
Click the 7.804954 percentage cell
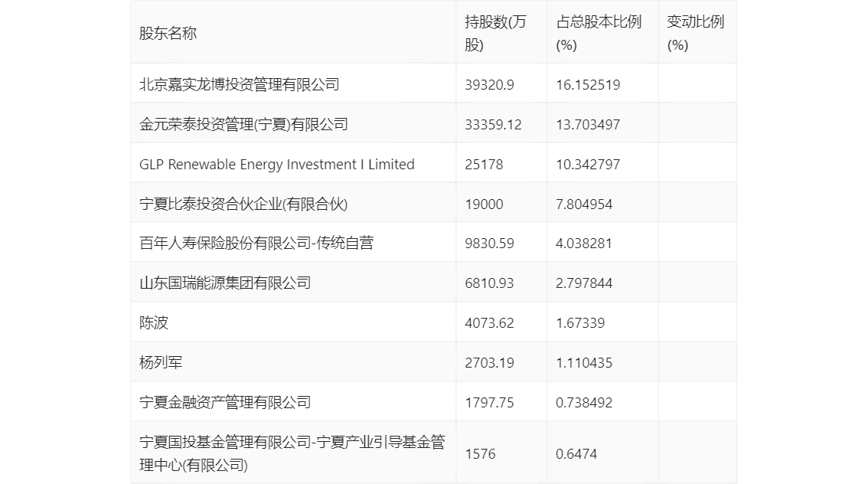[x=584, y=204]
